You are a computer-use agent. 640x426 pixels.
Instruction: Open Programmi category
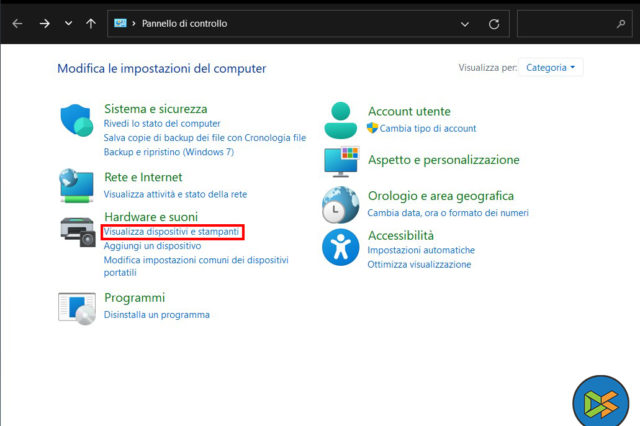point(135,297)
